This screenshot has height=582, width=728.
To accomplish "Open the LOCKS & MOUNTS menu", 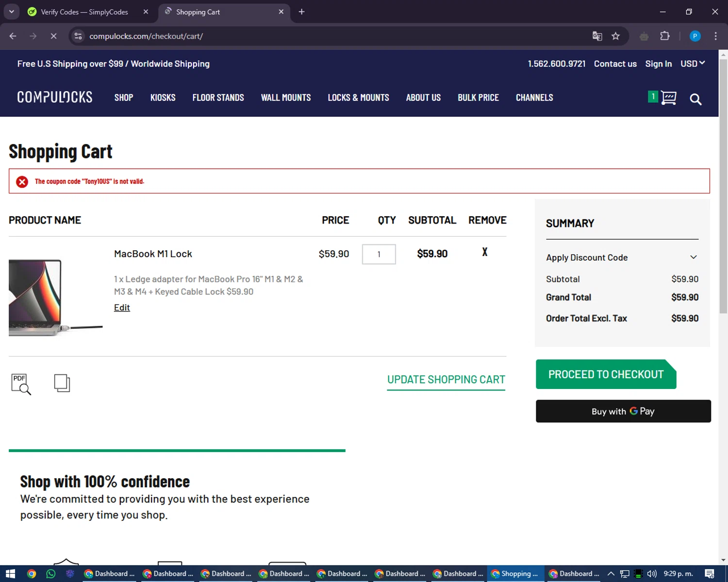I will (358, 97).
